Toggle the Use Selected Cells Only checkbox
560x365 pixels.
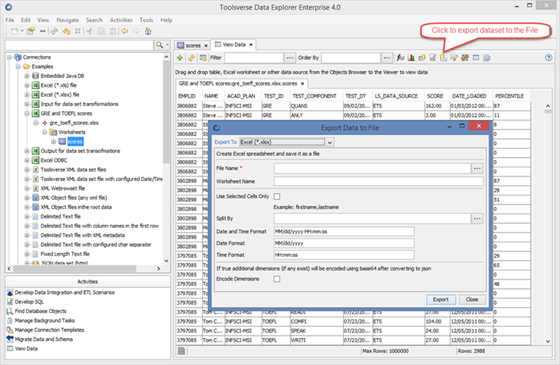click(x=277, y=196)
